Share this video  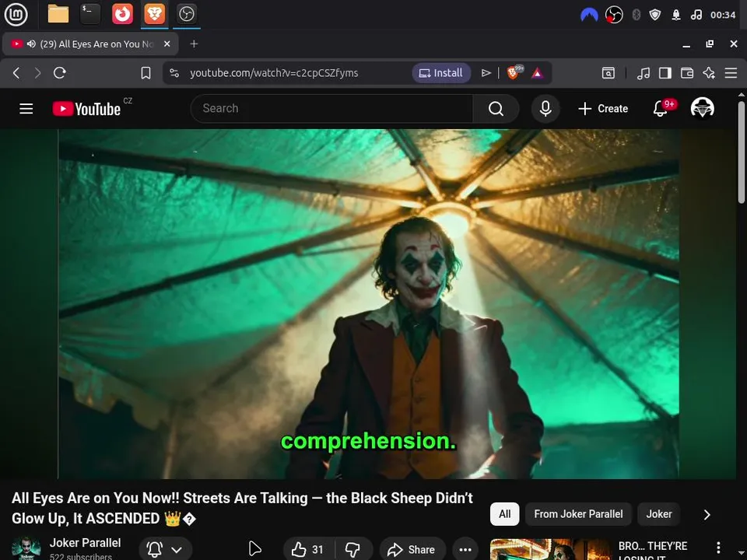tap(412, 550)
